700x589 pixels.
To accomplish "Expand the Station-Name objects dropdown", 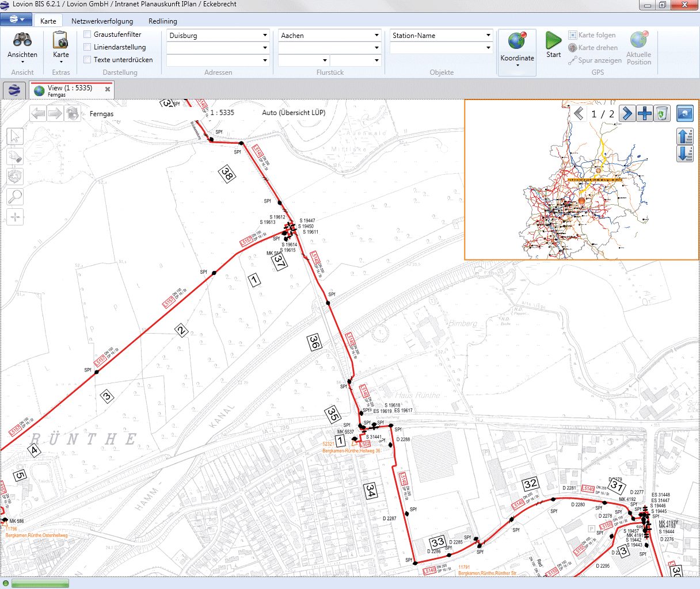I will click(488, 36).
